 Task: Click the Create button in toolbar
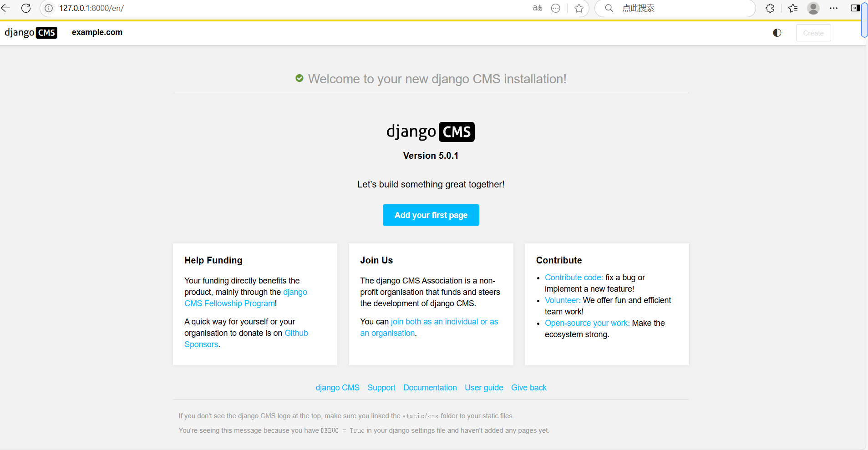pyautogui.click(x=813, y=33)
